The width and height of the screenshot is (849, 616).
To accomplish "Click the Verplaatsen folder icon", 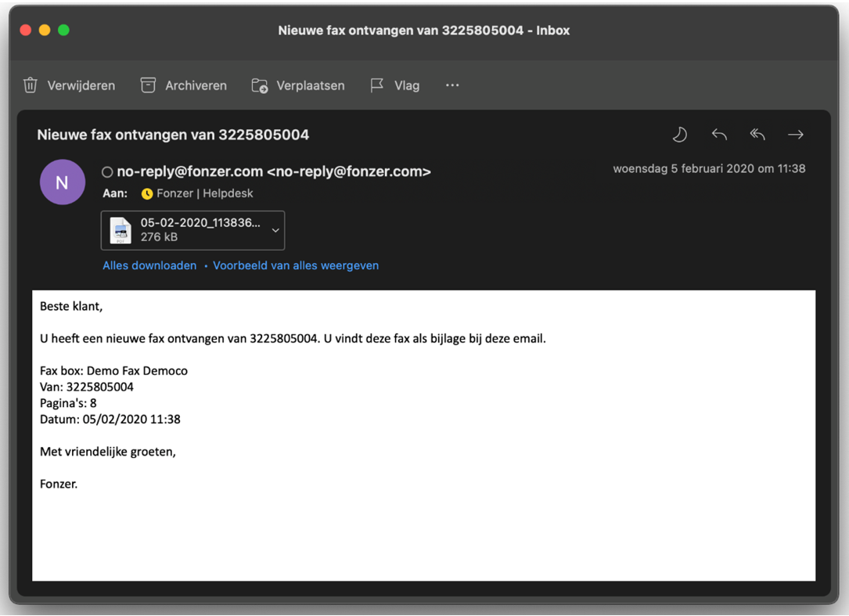I will click(x=260, y=85).
